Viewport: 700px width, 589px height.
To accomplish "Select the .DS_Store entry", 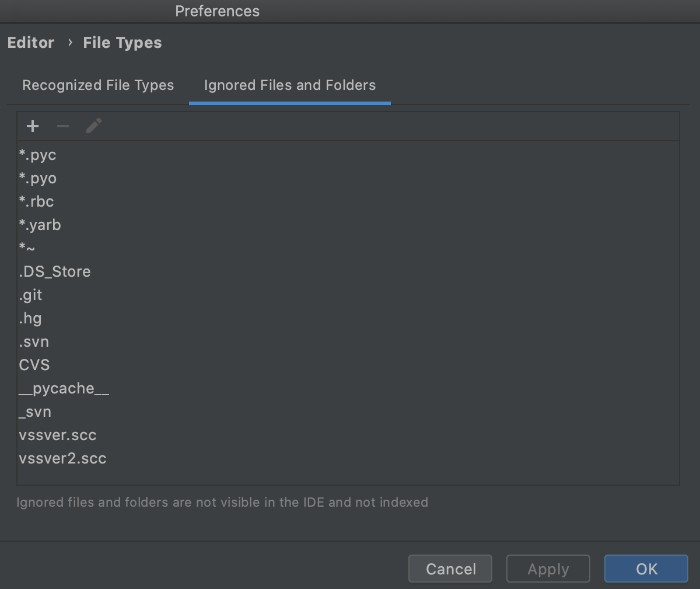I will (55, 272).
